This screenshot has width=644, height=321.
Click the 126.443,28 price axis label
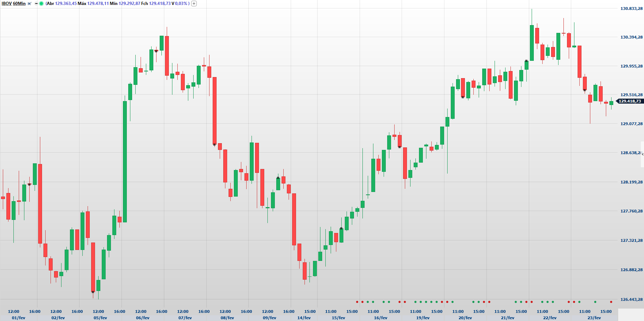pos(631,299)
